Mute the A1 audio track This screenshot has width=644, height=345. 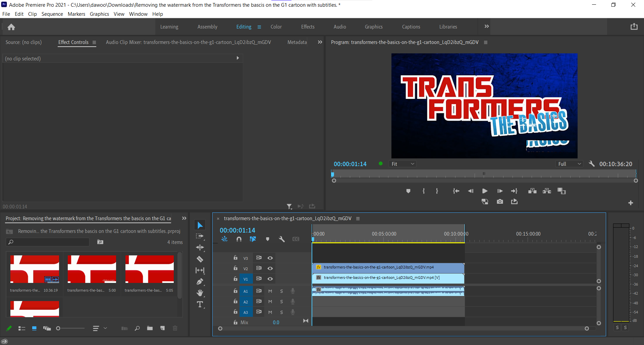(x=270, y=291)
